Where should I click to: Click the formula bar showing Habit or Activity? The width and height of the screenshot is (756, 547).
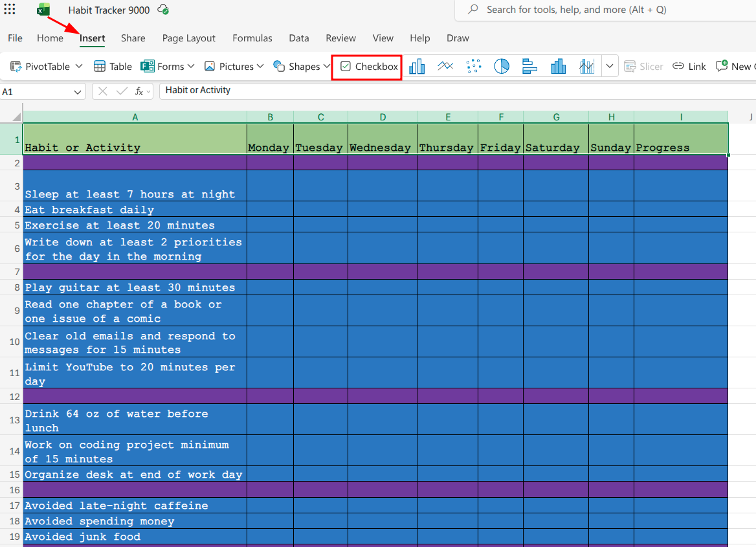click(x=457, y=91)
